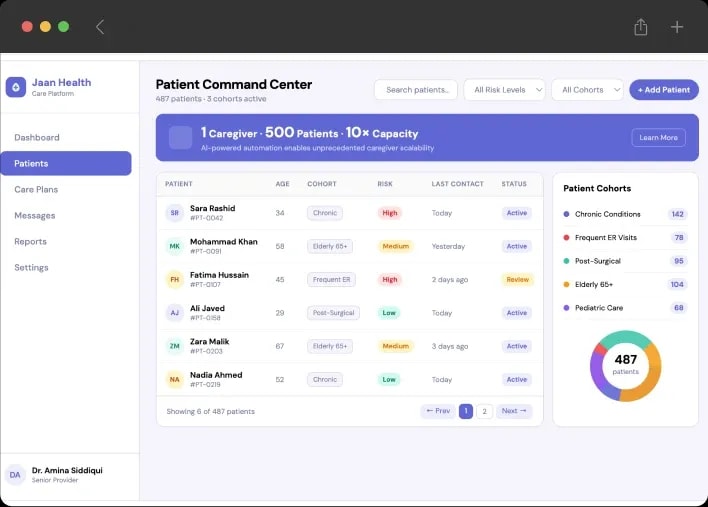Click the Low risk badge for Ali Javed

(389, 313)
